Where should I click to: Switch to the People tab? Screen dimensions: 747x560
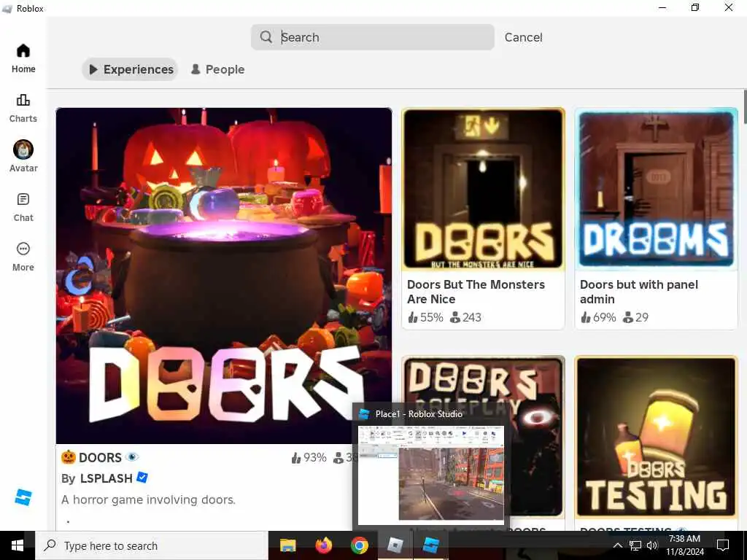217,69
